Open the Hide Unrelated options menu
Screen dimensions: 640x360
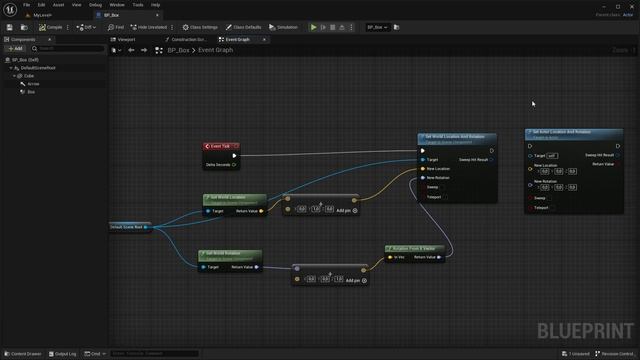pyautogui.click(x=172, y=27)
